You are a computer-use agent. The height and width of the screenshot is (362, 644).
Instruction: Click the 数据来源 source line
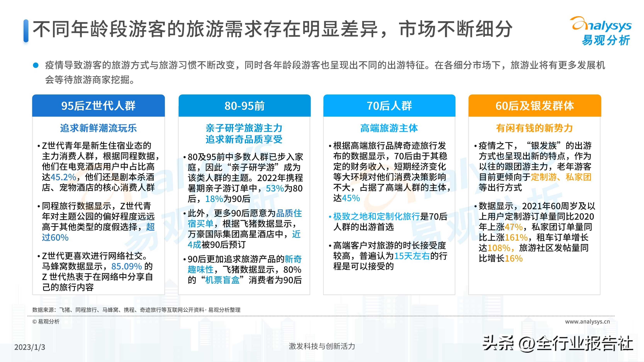click(x=136, y=310)
